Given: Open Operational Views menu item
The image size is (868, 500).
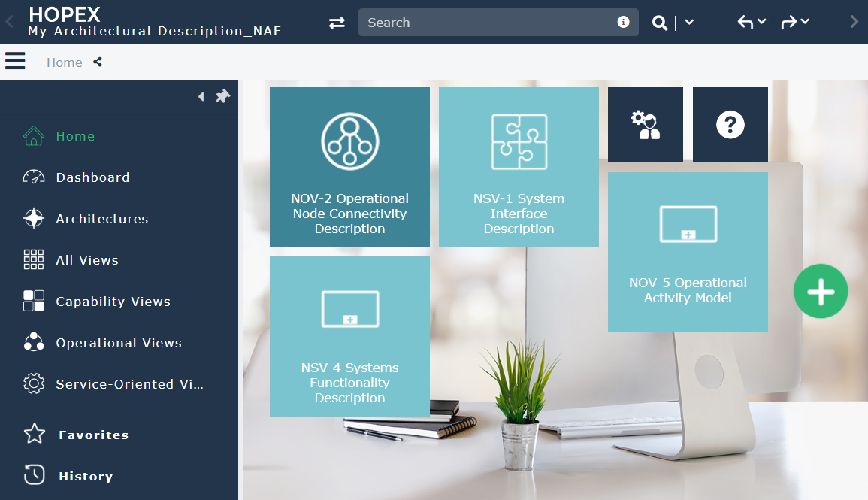Looking at the screenshot, I should click(118, 343).
